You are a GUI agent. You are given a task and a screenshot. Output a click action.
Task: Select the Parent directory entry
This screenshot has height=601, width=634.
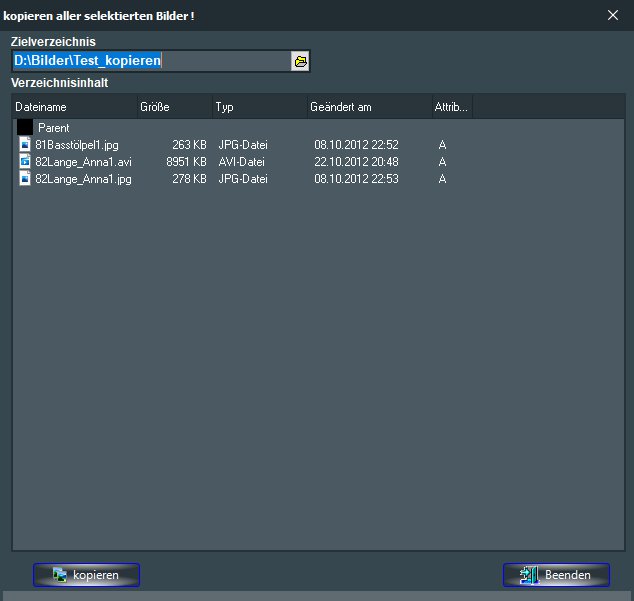point(53,128)
